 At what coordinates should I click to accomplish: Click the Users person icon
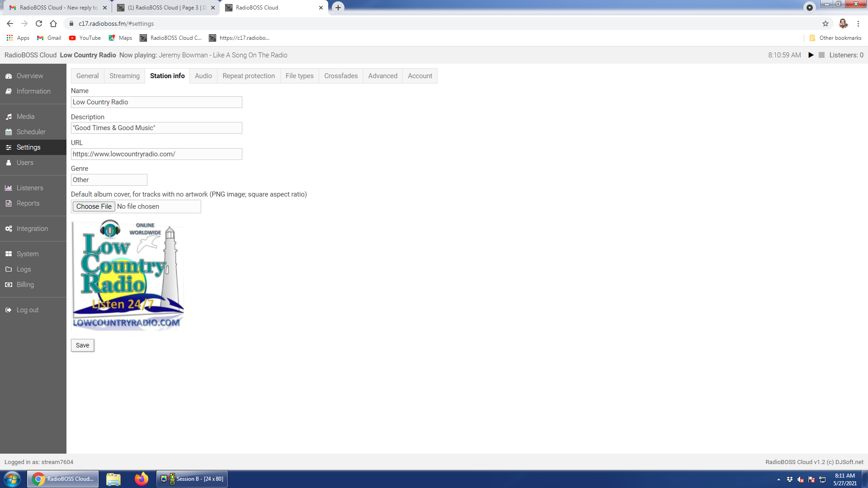(x=9, y=163)
